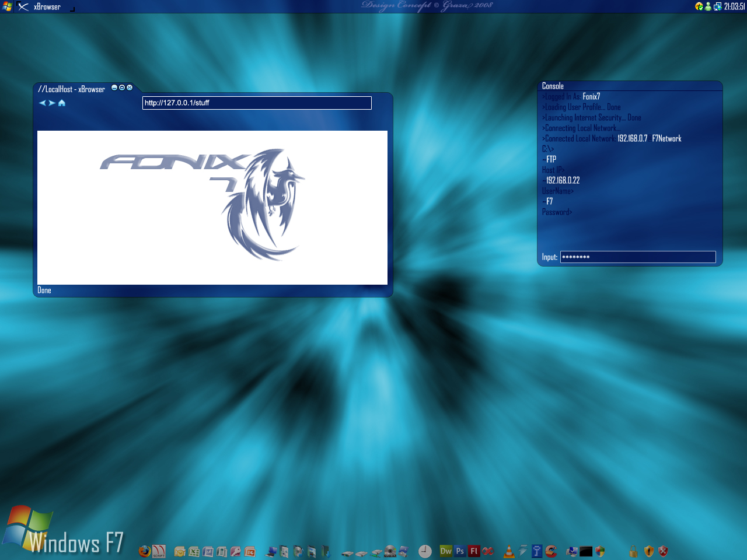Click the browser back arrow
Viewport: 747px width, 560px height.
tap(42, 103)
